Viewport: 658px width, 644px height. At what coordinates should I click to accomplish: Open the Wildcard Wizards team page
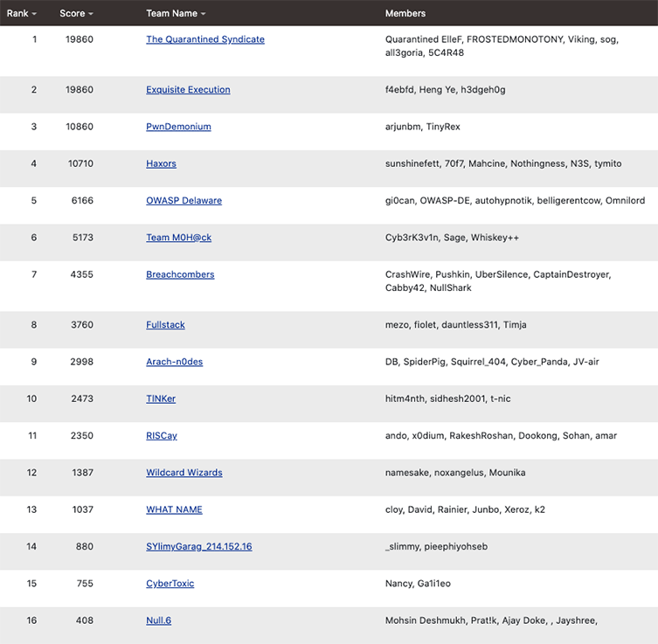tap(184, 472)
